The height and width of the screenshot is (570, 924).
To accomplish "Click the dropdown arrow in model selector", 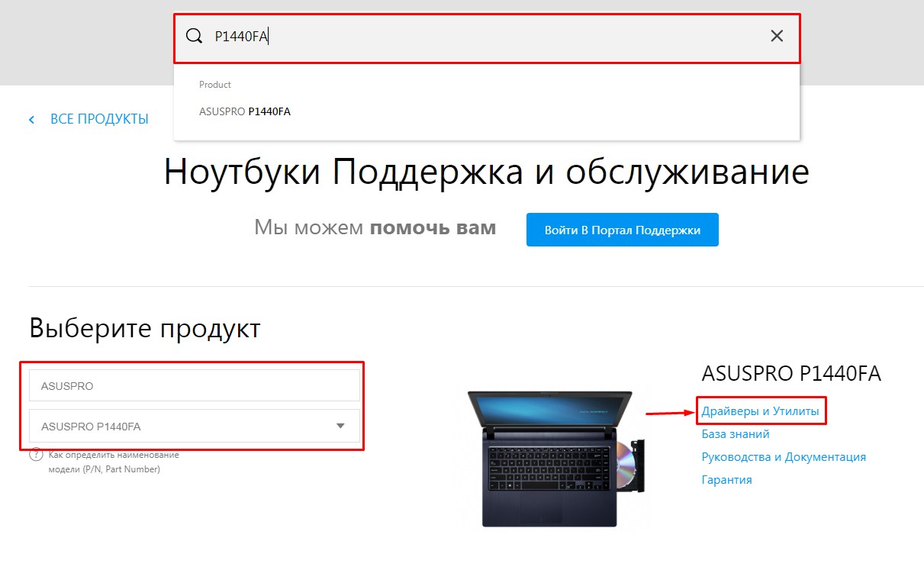I will click(340, 426).
